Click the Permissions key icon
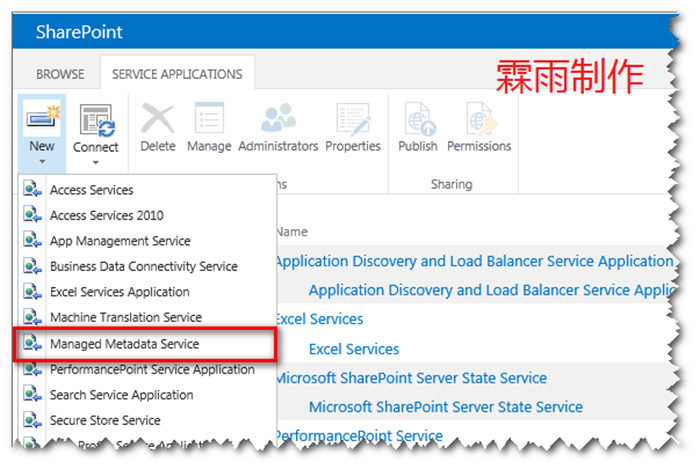 coord(480,119)
